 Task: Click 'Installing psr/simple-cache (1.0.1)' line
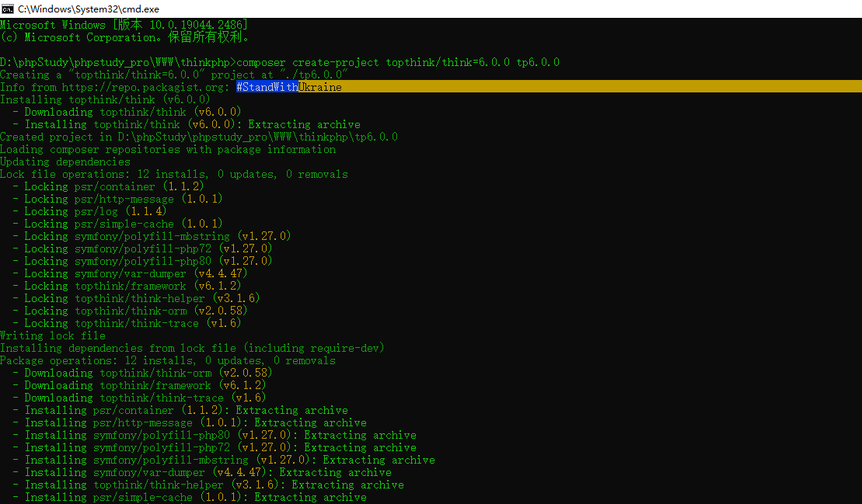(x=190, y=498)
